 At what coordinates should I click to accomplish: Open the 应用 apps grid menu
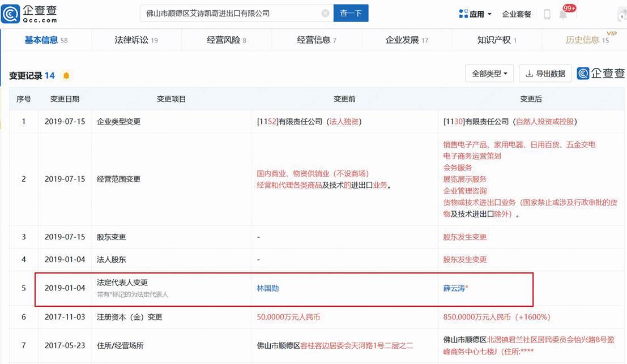(474, 14)
